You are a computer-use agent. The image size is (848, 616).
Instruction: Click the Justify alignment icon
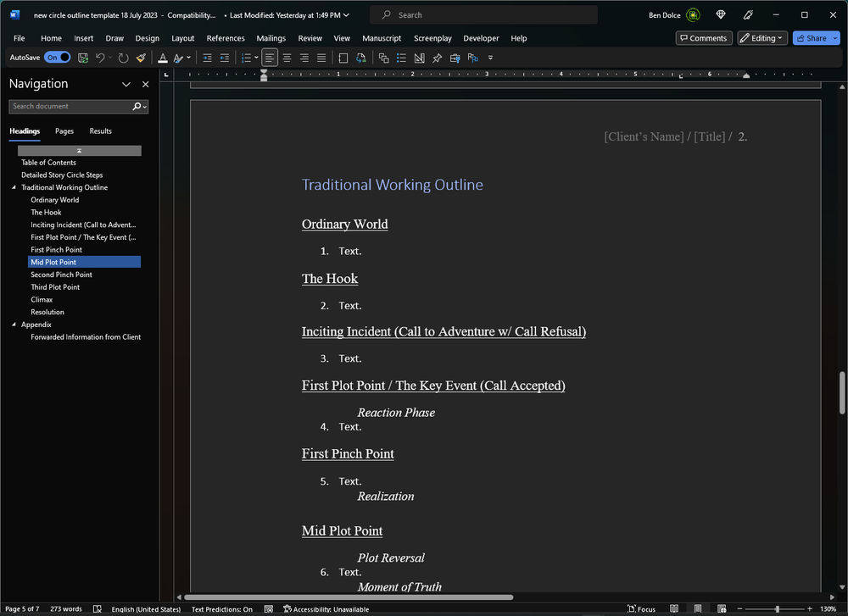[x=321, y=58]
